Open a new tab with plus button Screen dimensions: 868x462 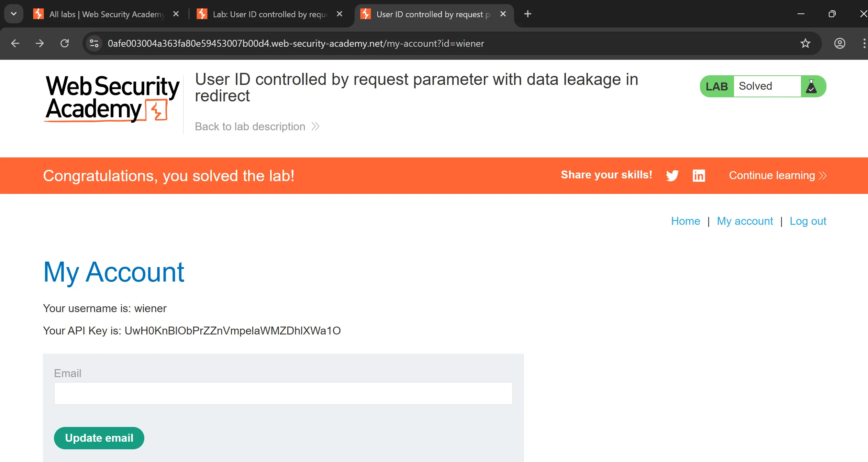[528, 14]
